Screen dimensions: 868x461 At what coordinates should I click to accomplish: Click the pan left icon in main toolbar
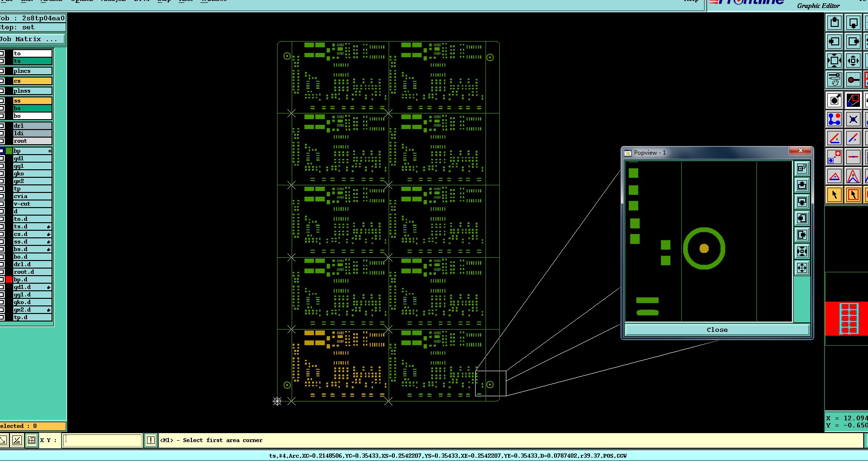pyautogui.click(x=834, y=42)
